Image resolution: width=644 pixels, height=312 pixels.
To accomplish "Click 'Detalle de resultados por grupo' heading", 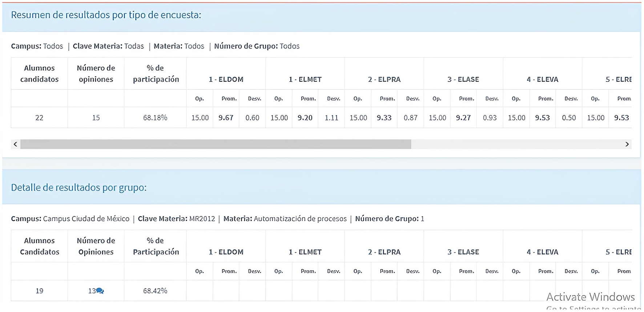I will tap(79, 188).
